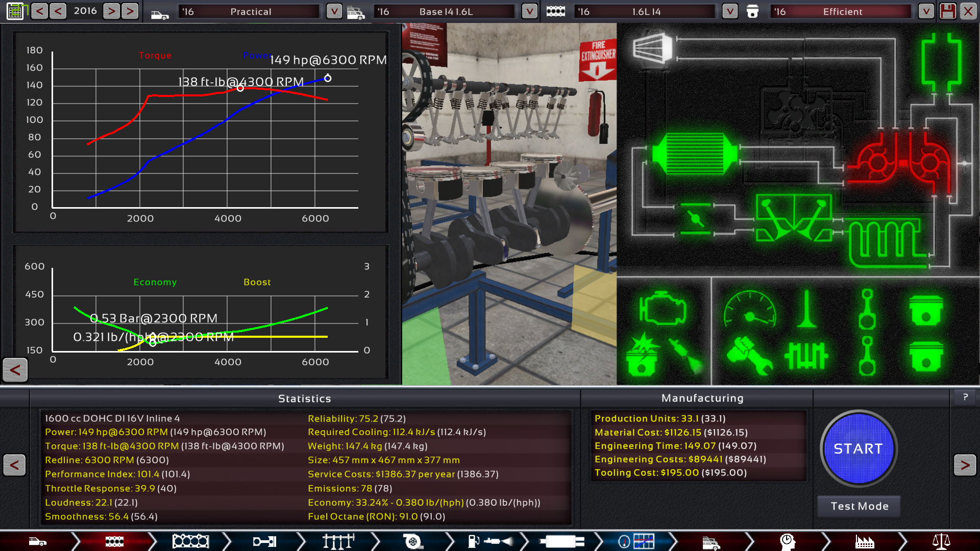
Task: Expand the Efficient variant dropdown
Action: click(926, 11)
